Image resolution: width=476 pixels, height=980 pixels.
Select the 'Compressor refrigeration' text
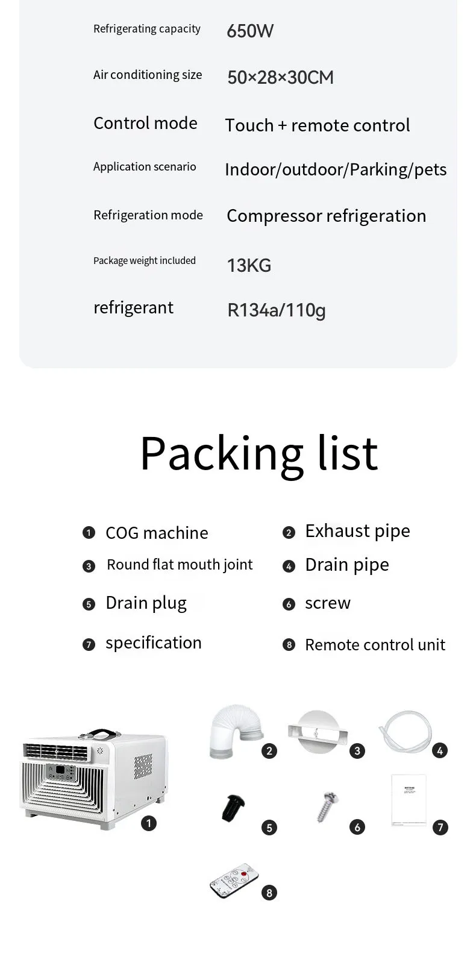coord(327,216)
